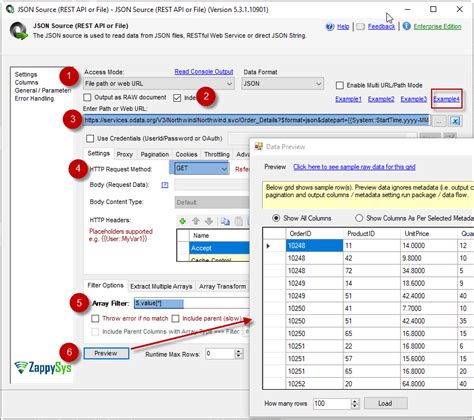Switch to the Cookies tab
The width and height of the screenshot is (474, 420).
click(x=186, y=154)
